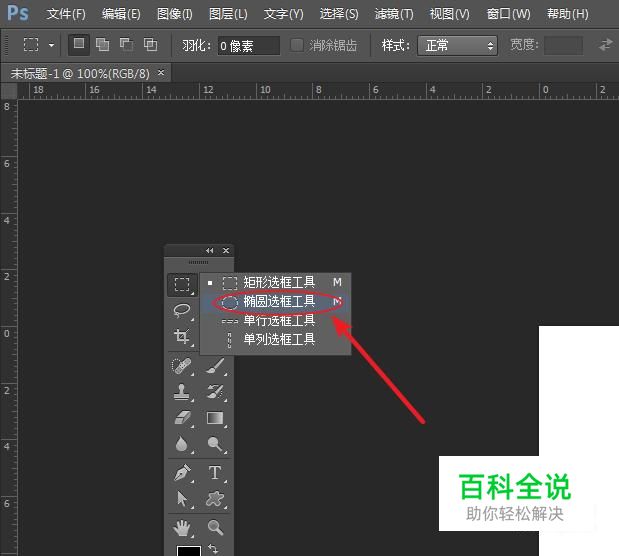Open the 图层(L) menu
The width and height of the screenshot is (619, 556).
point(228,14)
